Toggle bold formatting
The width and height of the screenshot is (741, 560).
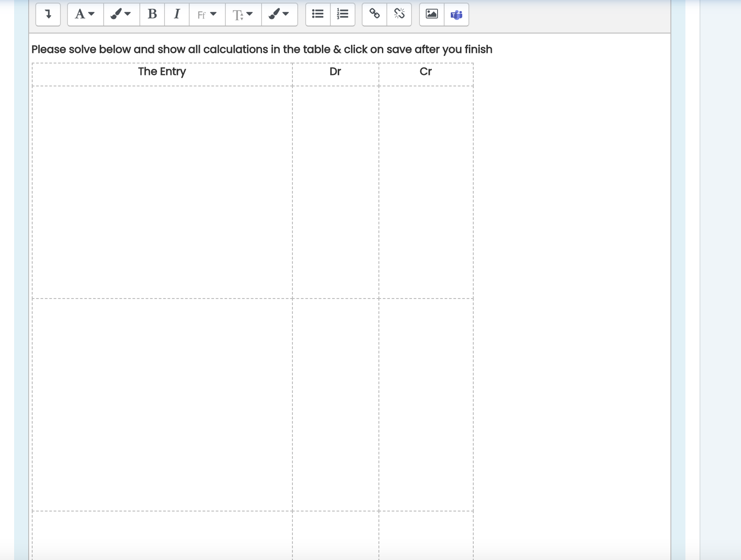[152, 14]
